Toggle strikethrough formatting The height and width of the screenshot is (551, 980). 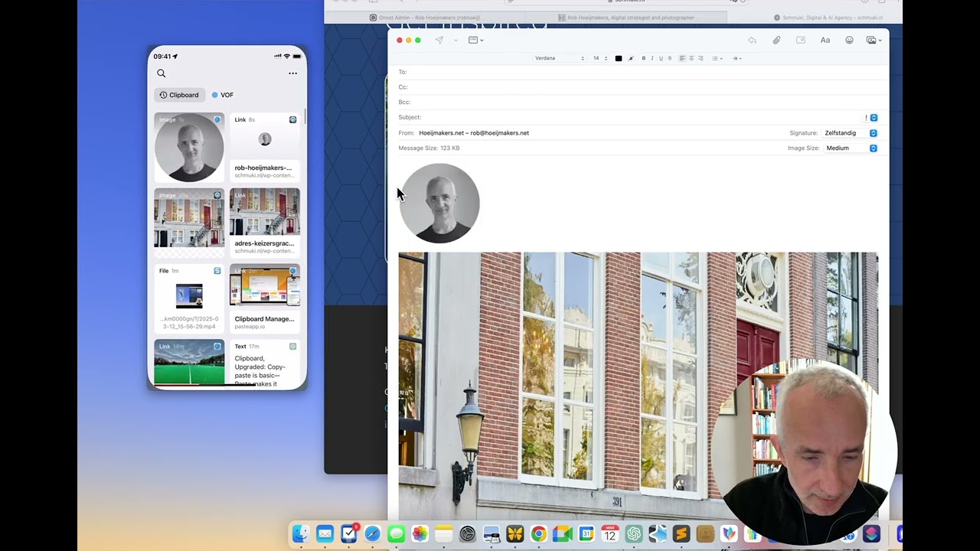pos(670,58)
